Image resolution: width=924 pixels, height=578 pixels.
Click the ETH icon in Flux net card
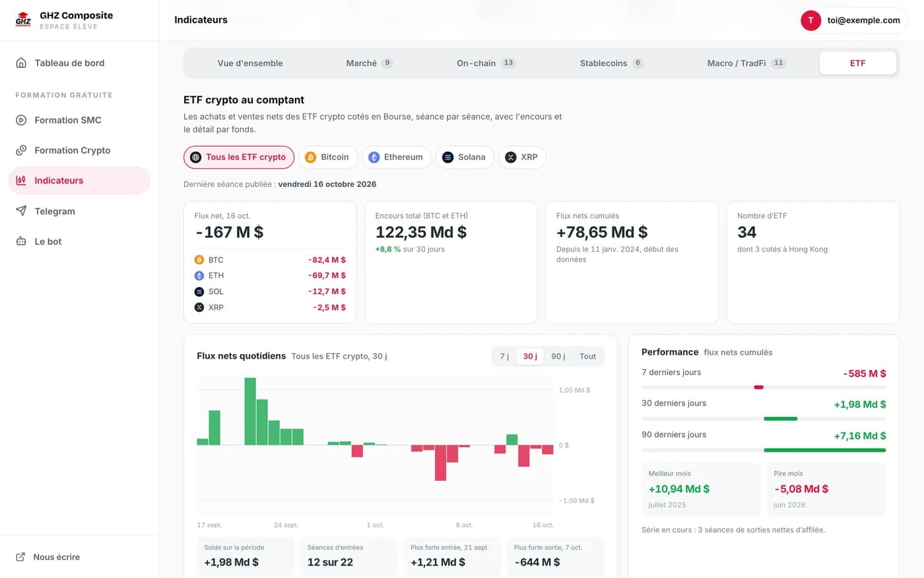(x=199, y=275)
